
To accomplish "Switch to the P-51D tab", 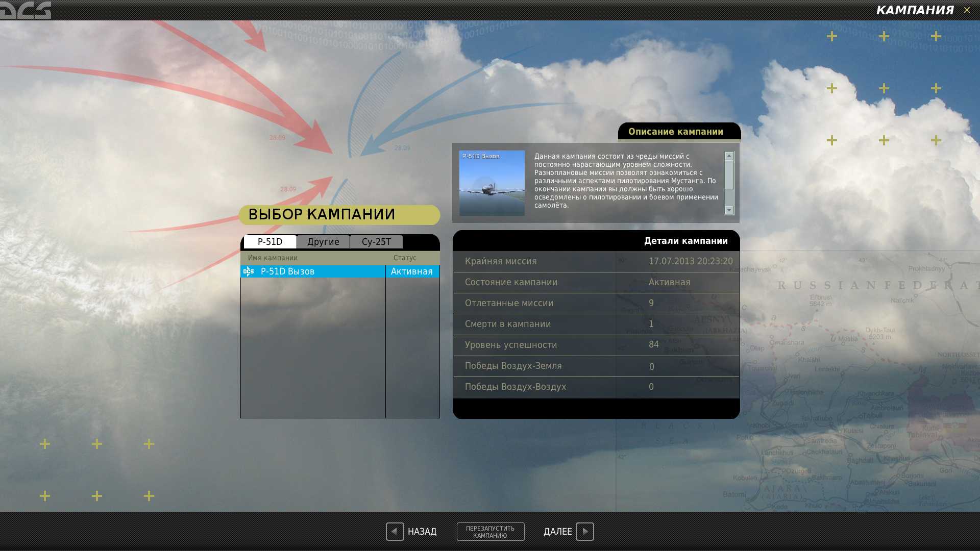I will pos(270,241).
